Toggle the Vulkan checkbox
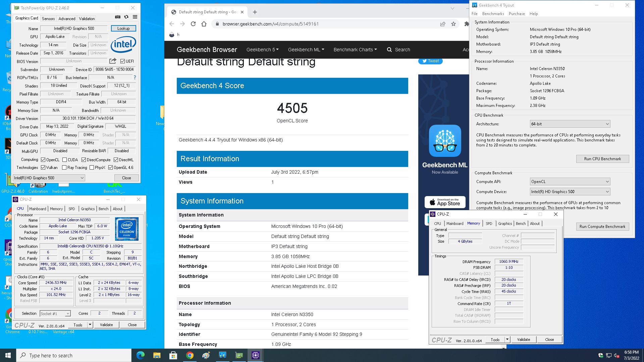Image resolution: width=644 pixels, height=362 pixels. click(x=43, y=168)
